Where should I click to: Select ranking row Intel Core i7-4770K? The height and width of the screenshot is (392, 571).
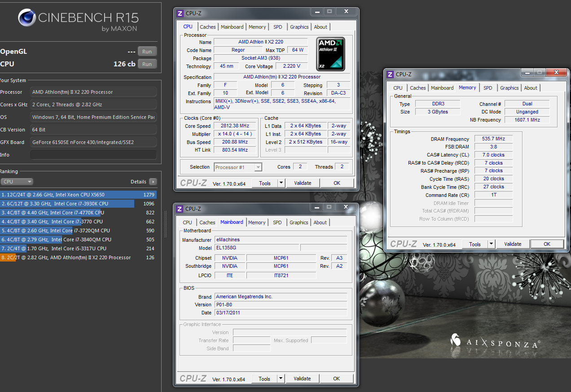pyautogui.click(x=78, y=213)
